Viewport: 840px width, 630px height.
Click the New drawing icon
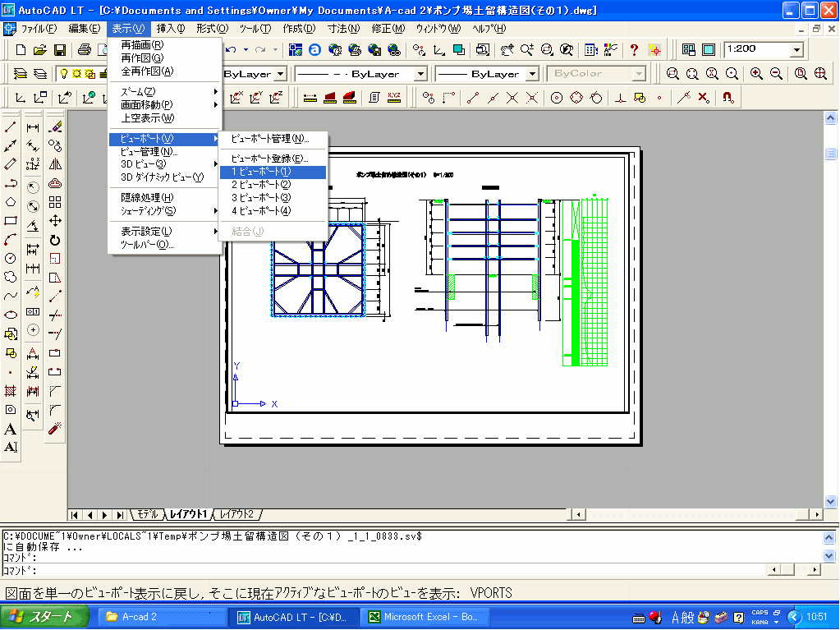pos(21,50)
